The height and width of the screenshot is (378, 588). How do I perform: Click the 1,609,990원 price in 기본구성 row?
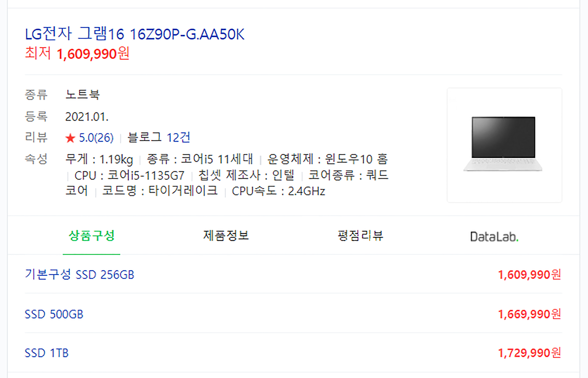tap(530, 274)
